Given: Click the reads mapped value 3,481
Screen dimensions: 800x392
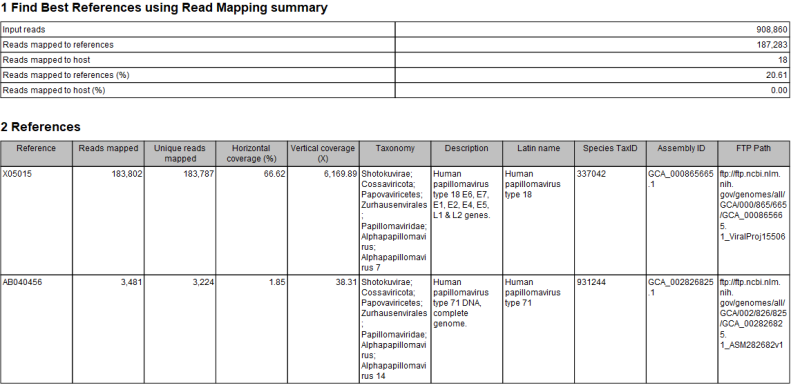Looking at the screenshot, I should 132,282.
